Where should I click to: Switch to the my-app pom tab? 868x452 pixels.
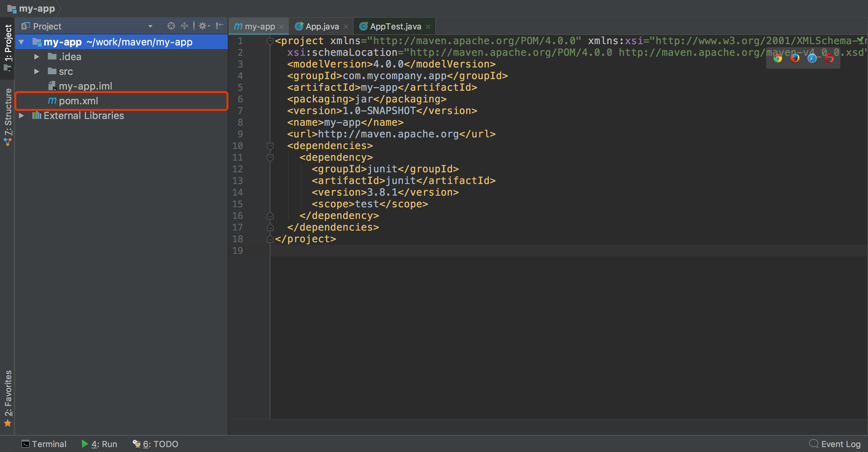(x=258, y=26)
